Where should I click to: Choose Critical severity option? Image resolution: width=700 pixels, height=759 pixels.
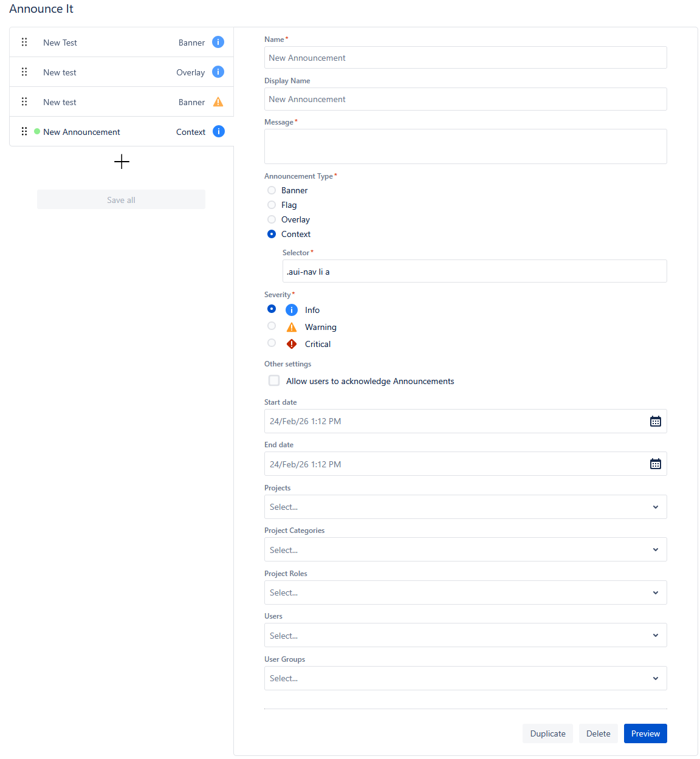tap(272, 343)
